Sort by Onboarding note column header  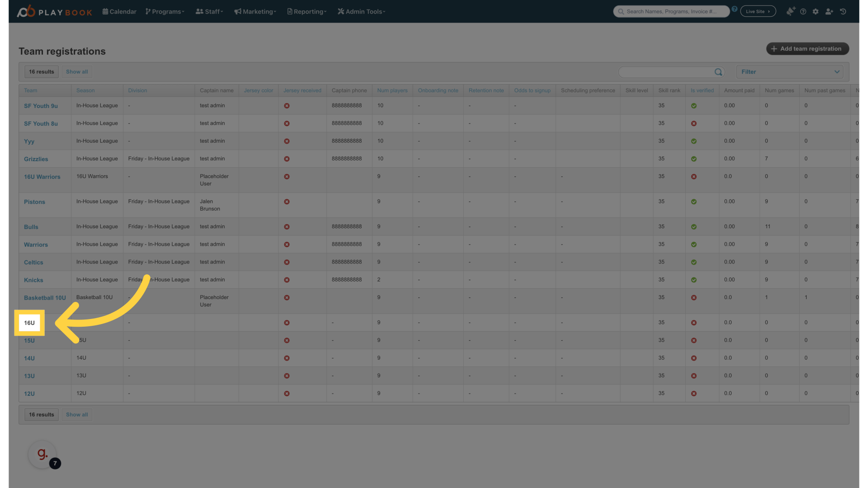[x=438, y=90]
